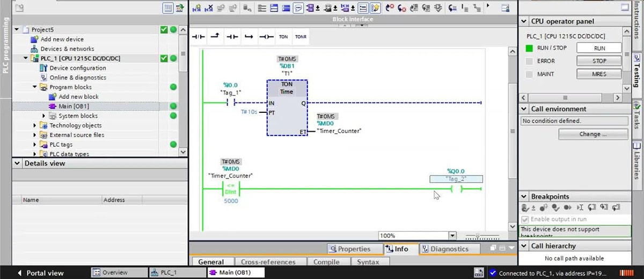Collapse the CPU operator panel section
This screenshot has height=279, width=644.
(524, 21)
